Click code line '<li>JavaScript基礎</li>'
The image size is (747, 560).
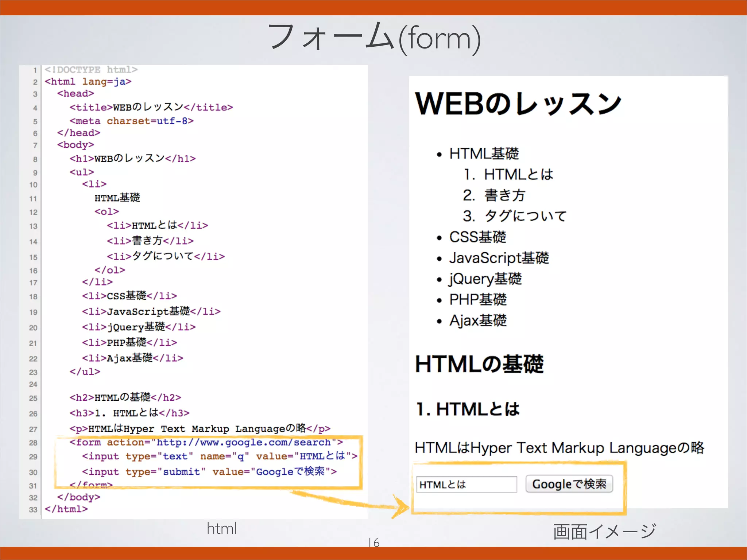(x=151, y=311)
